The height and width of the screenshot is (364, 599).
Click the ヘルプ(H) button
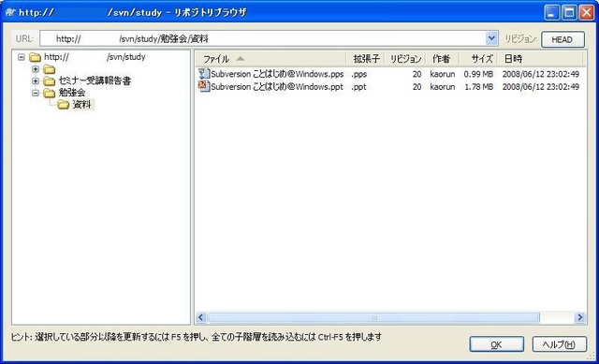[x=560, y=344]
